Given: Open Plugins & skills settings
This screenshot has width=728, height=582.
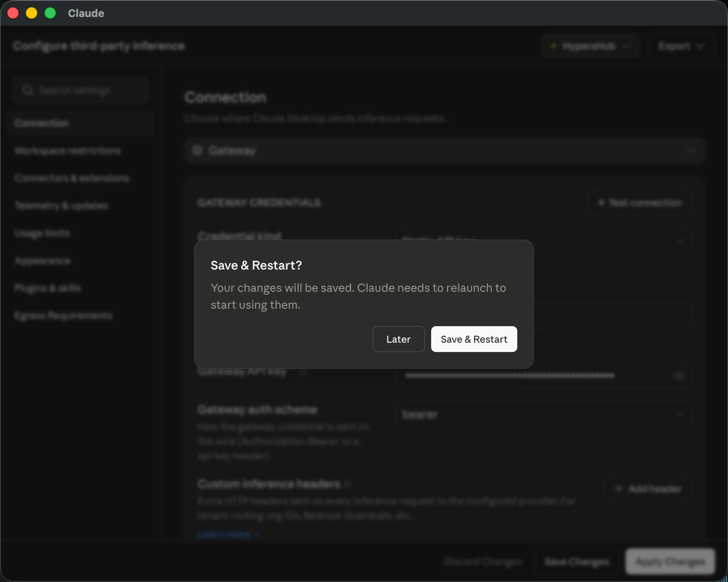Looking at the screenshot, I should coord(80,288).
